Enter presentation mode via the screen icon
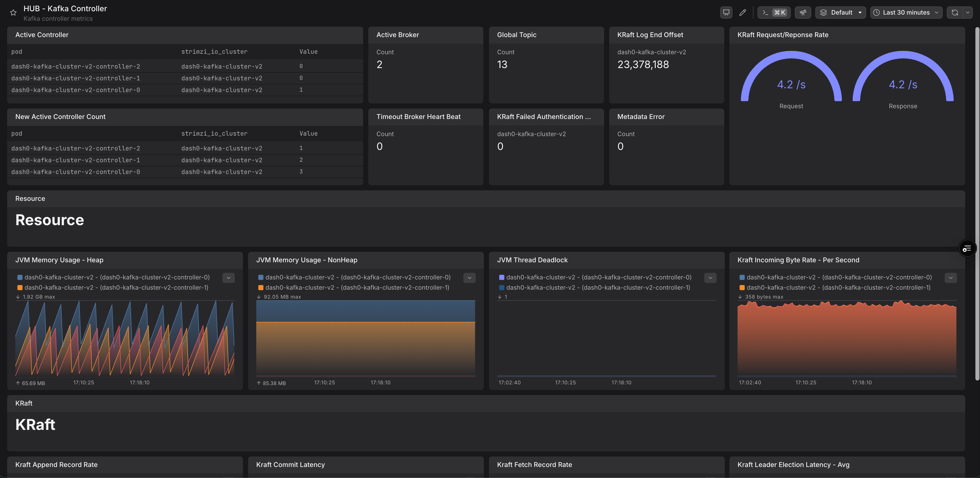980x478 pixels. (x=726, y=13)
